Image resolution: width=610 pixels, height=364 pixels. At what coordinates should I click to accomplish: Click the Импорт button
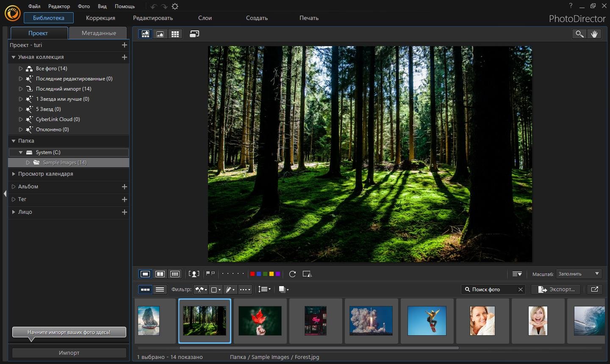[69, 353]
